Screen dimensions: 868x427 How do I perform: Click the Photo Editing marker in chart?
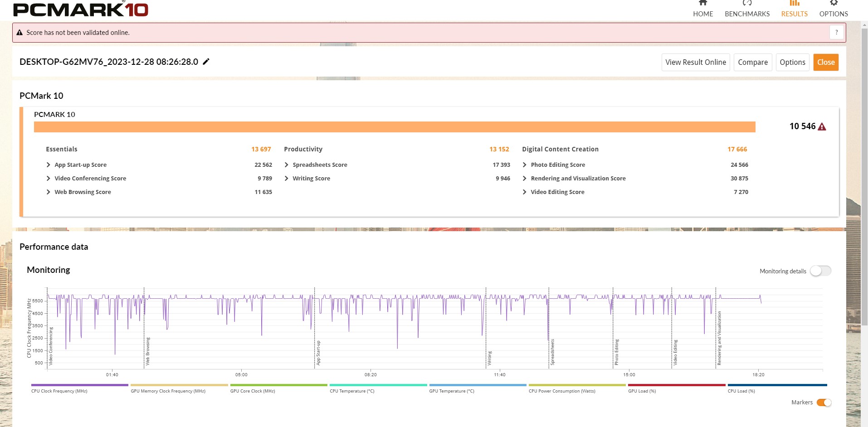(x=616, y=352)
